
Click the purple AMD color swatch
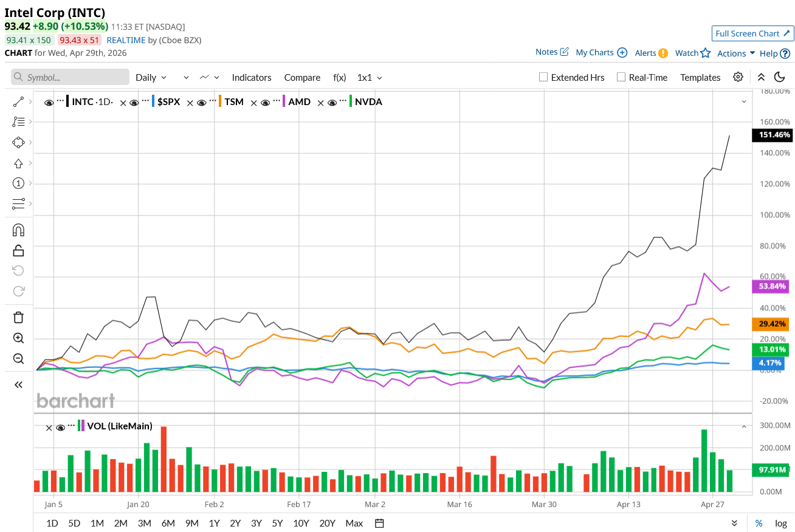[284, 102]
